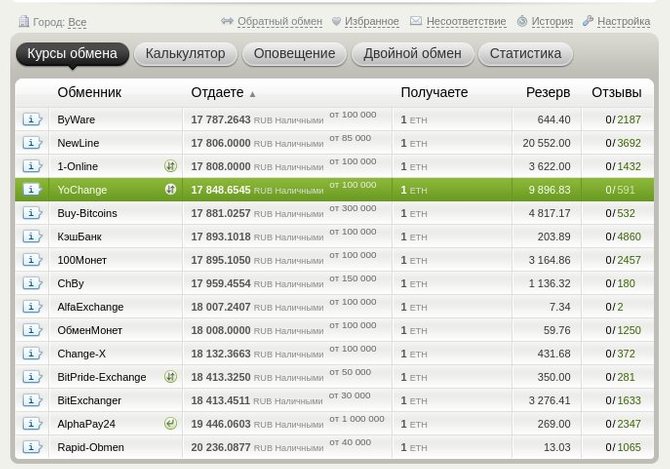The image size is (670, 469).
Task: Toggle sort arrow on Отдаете column
Action: click(x=253, y=94)
